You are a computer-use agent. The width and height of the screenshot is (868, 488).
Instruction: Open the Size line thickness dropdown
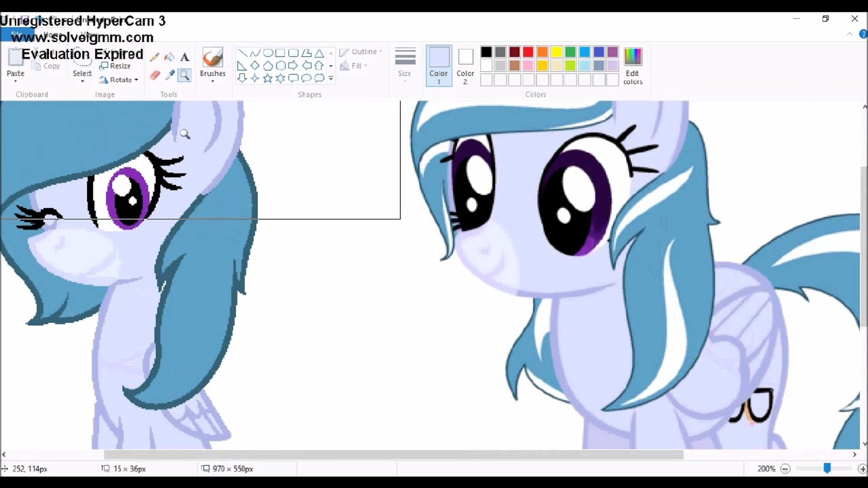[405, 66]
